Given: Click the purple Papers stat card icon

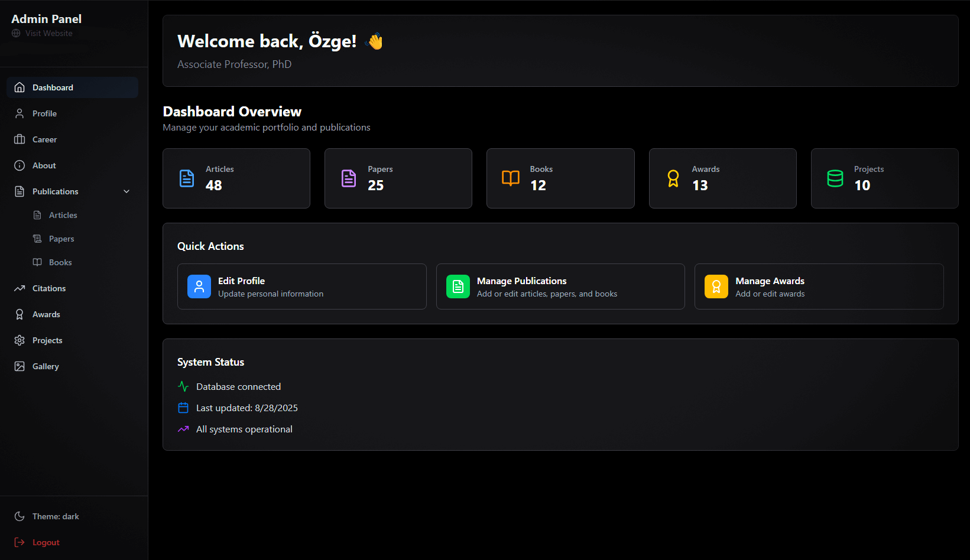Looking at the screenshot, I should click(349, 178).
